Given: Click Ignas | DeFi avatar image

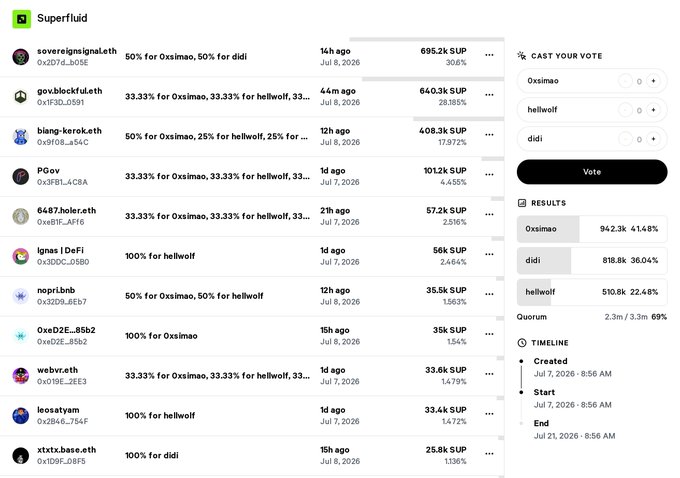Looking at the screenshot, I should click(20, 256).
